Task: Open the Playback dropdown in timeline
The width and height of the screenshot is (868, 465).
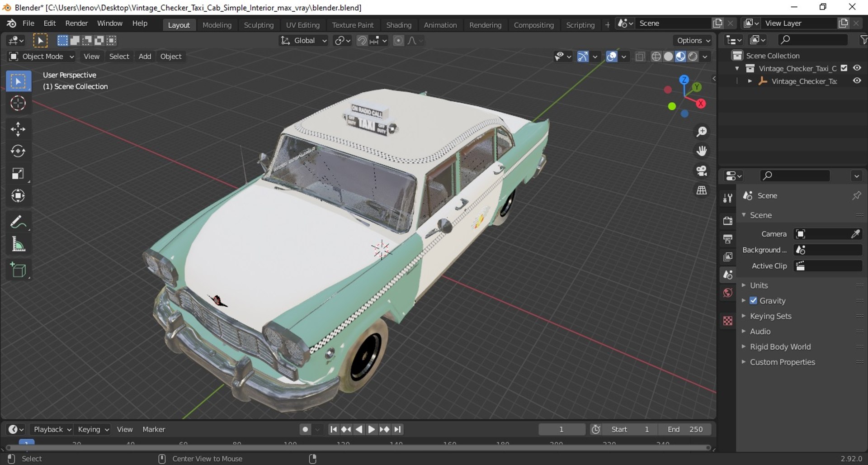Action: coord(52,429)
